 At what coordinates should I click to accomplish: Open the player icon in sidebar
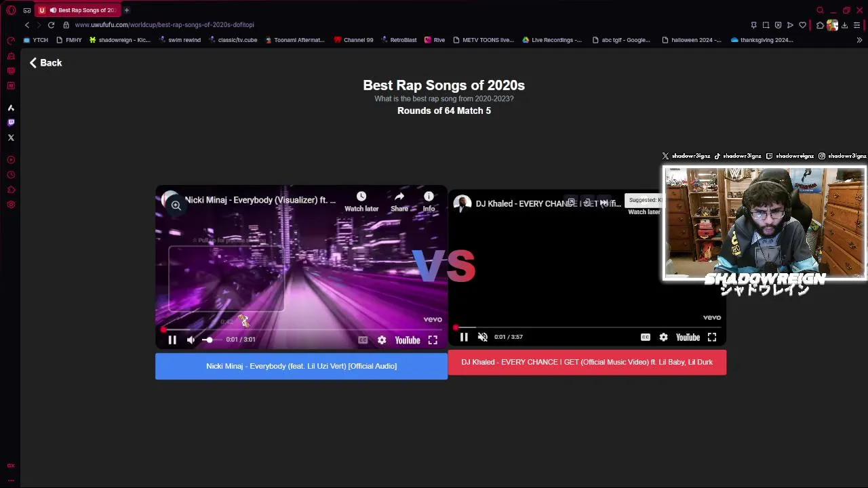(x=11, y=160)
